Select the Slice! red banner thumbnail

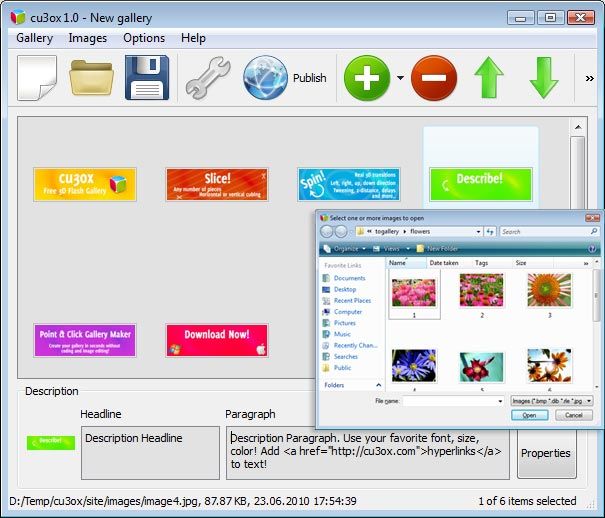click(x=217, y=184)
